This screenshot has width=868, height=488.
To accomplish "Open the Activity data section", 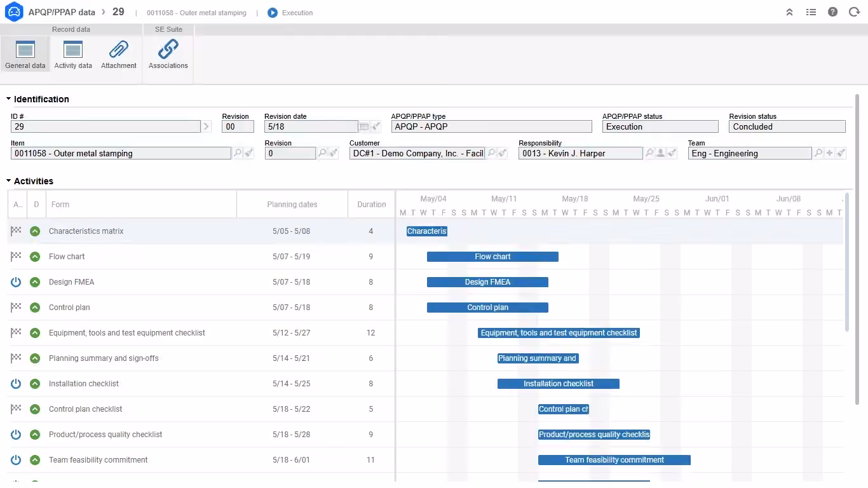I will click(73, 54).
